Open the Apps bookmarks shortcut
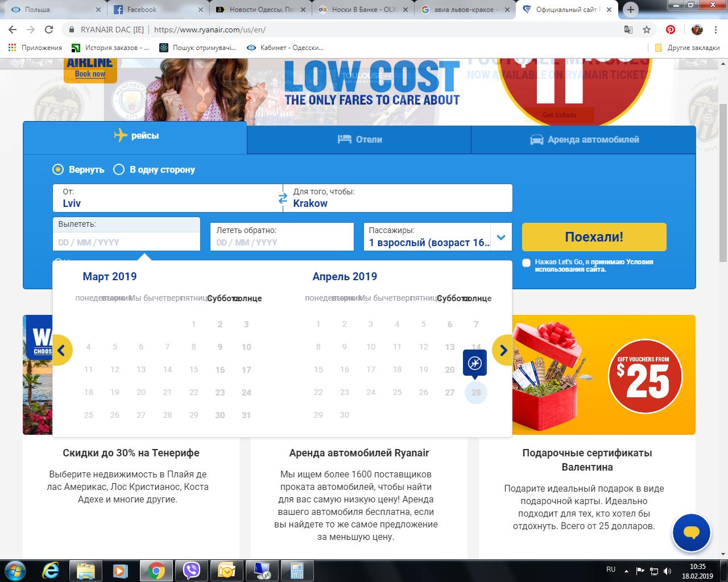The height and width of the screenshot is (582, 728). coord(35,48)
